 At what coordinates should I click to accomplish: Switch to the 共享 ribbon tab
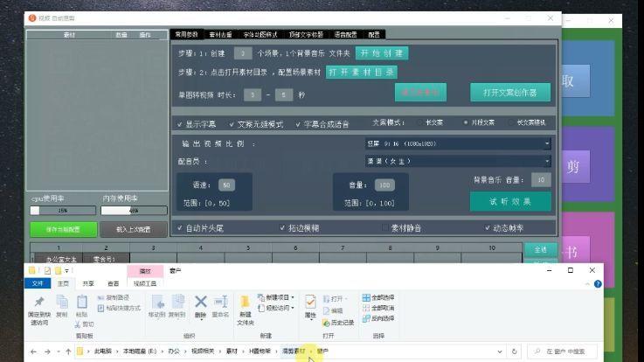coord(88,283)
